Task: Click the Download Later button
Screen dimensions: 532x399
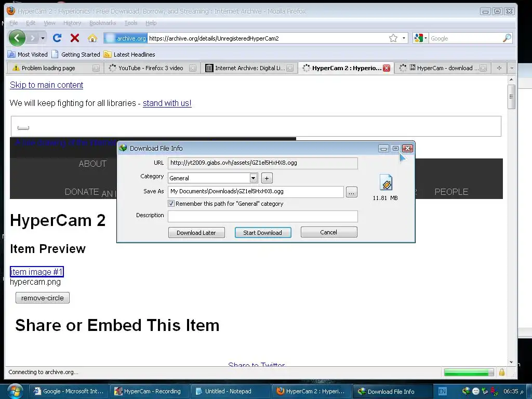Action: click(196, 232)
